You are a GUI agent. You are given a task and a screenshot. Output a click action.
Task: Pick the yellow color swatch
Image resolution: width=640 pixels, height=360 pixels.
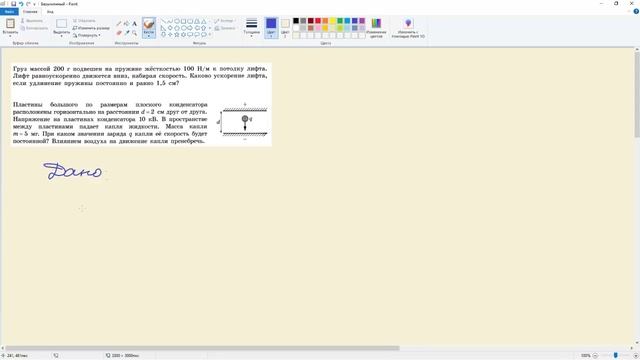[333, 21]
